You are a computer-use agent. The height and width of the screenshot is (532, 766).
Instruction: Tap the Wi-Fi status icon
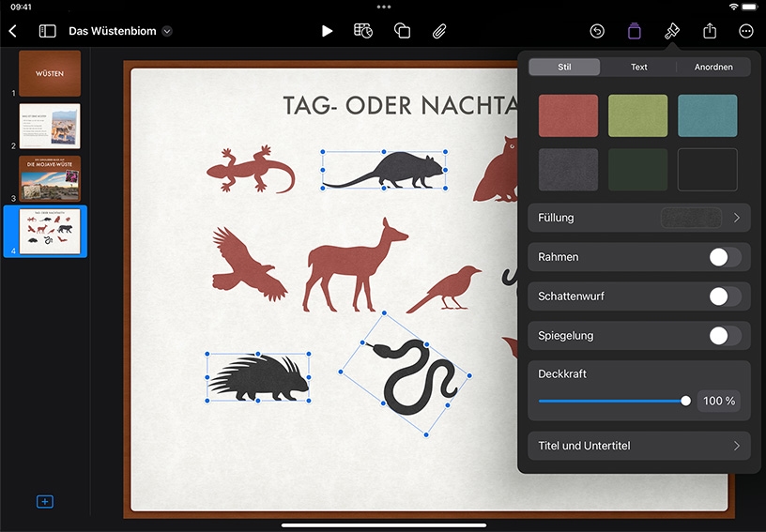733,7
